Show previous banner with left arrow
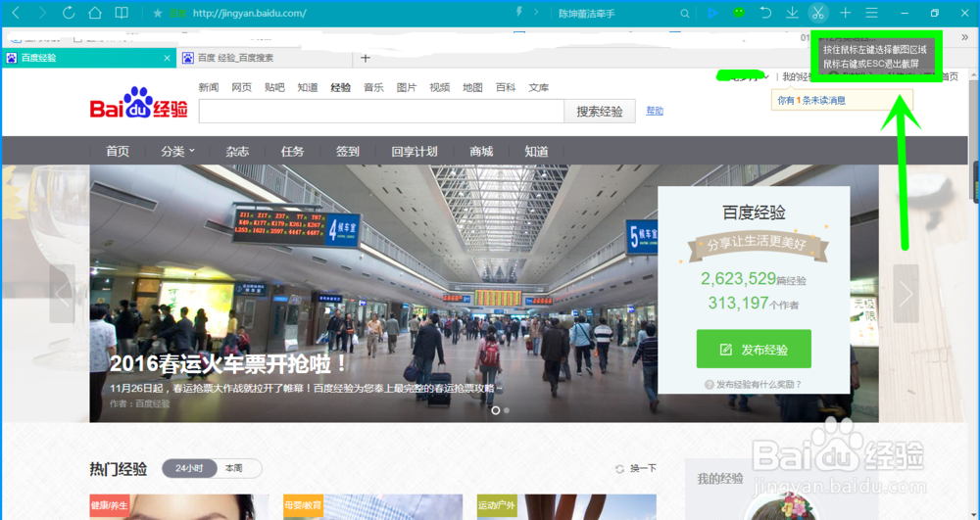 (62, 294)
